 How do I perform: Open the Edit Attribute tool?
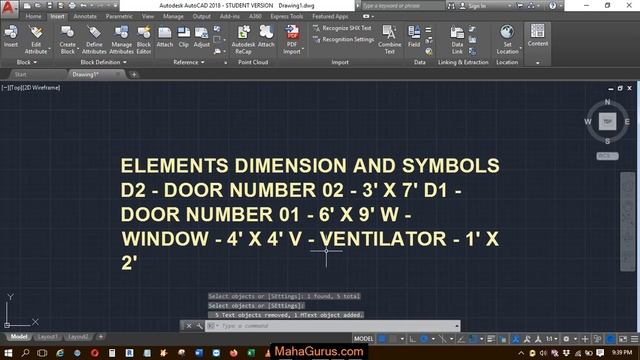36,39
